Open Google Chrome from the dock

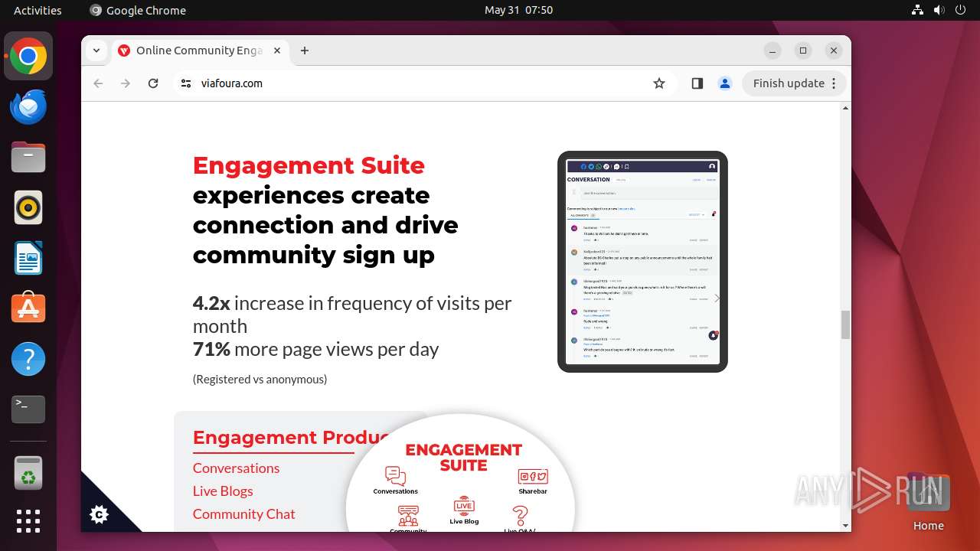click(x=28, y=57)
